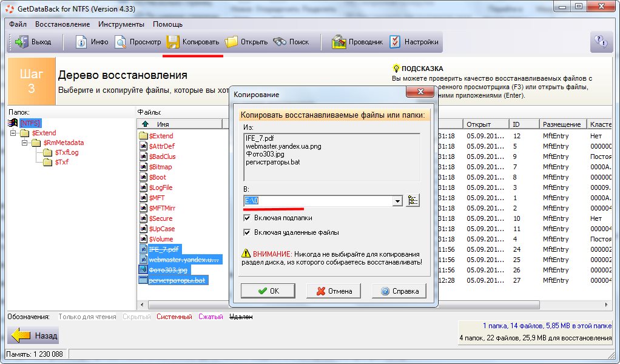This screenshot has height=364, width=620.
Task: Click the $Boot file icon
Action: coord(143,177)
